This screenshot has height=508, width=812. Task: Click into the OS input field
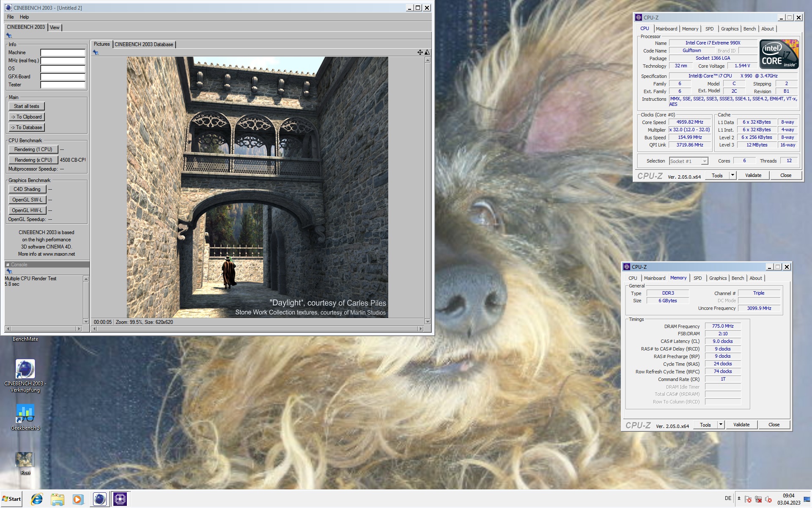[x=63, y=69]
